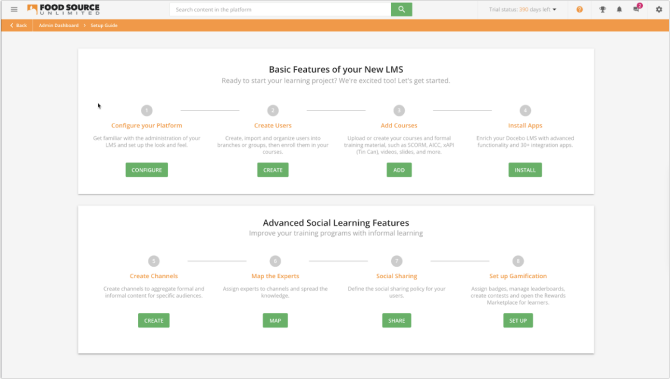Click the green search magnifier button
This screenshot has width=670, height=379.
[401, 9]
